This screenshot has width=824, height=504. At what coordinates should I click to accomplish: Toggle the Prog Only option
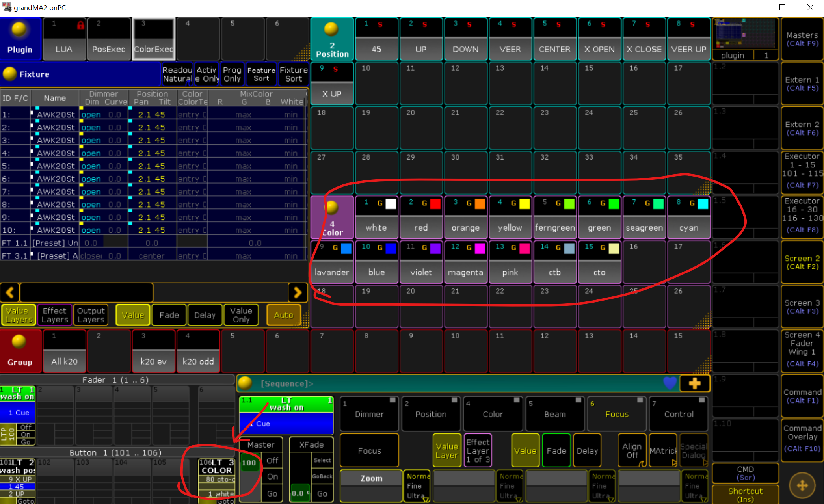coord(232,74)
